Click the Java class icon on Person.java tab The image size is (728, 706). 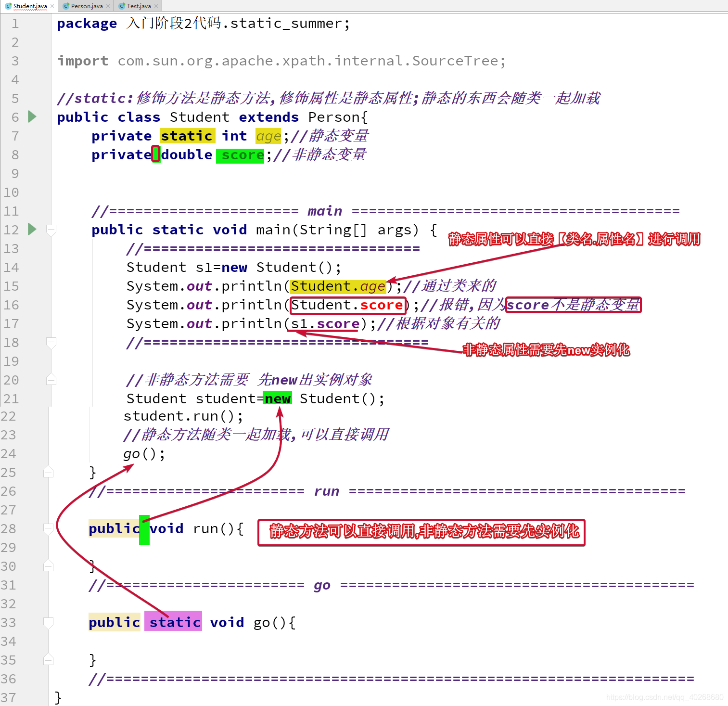point(66,6)
